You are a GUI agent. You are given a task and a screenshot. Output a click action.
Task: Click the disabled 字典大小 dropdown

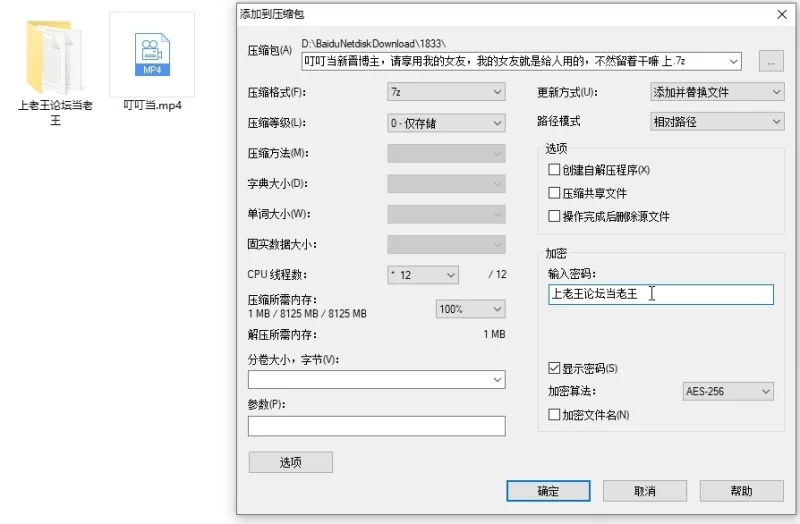446,184
